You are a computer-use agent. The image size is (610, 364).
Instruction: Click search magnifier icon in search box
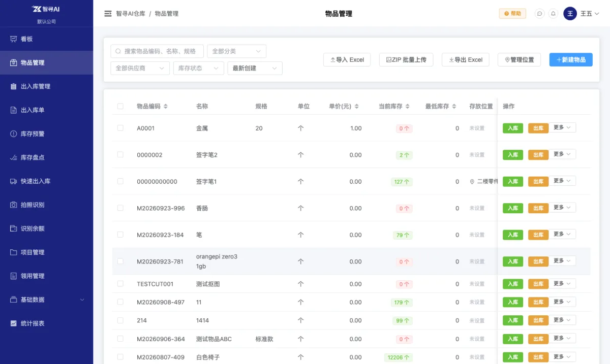[x=118, y=51]
